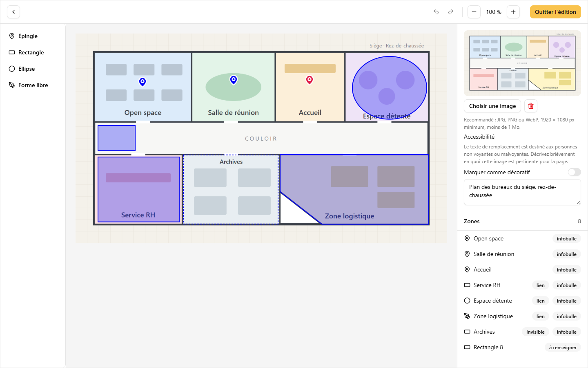Screen dimensions: 588x368
Task: Select the Ellipse tool
Action: point(33,69)
